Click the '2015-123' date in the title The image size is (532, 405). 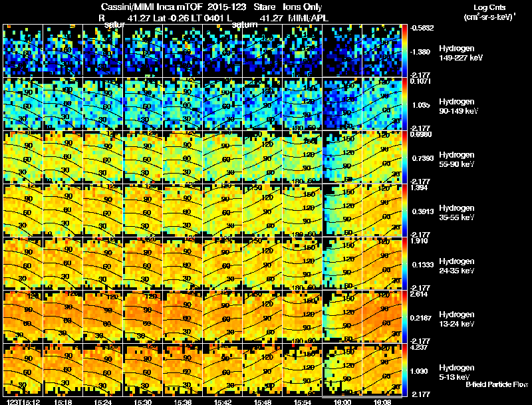tap(227, 7)
